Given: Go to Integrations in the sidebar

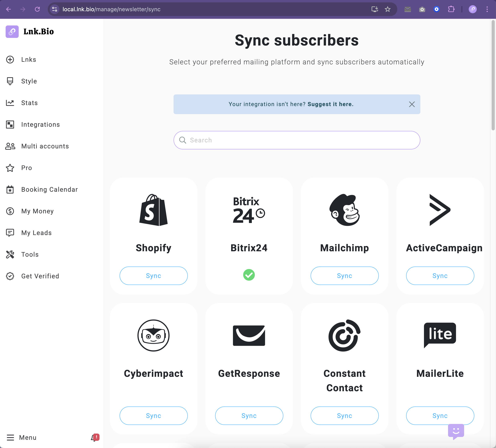Looking at the screenshot, I should tap(40, 124).
